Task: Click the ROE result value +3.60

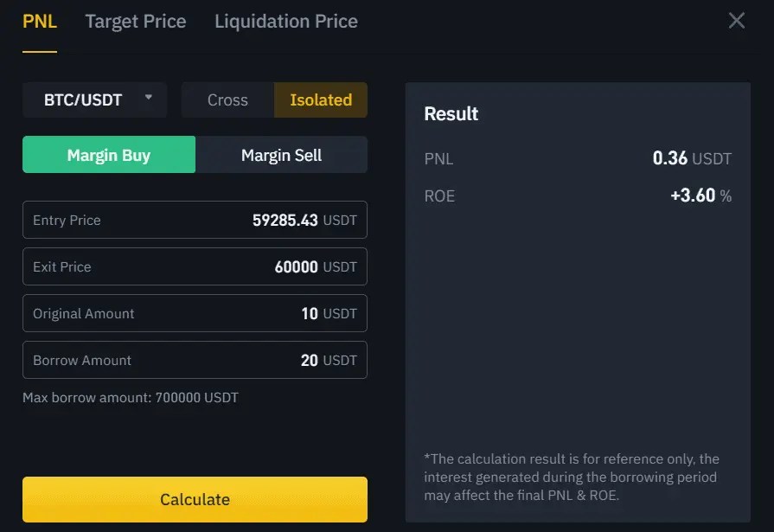Action: (693, 196)
